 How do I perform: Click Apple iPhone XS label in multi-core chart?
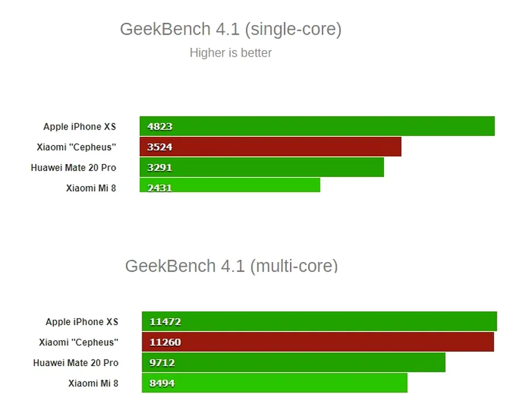(82, 322)
